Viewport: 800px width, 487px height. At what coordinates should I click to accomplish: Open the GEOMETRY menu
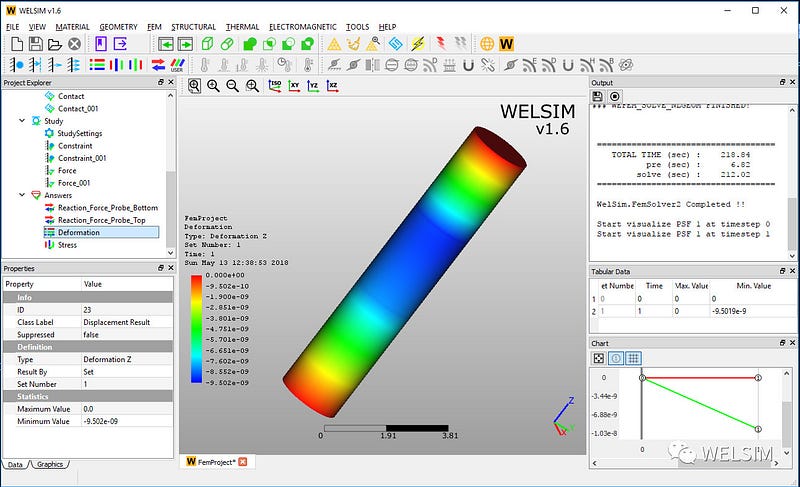point(118,27)
